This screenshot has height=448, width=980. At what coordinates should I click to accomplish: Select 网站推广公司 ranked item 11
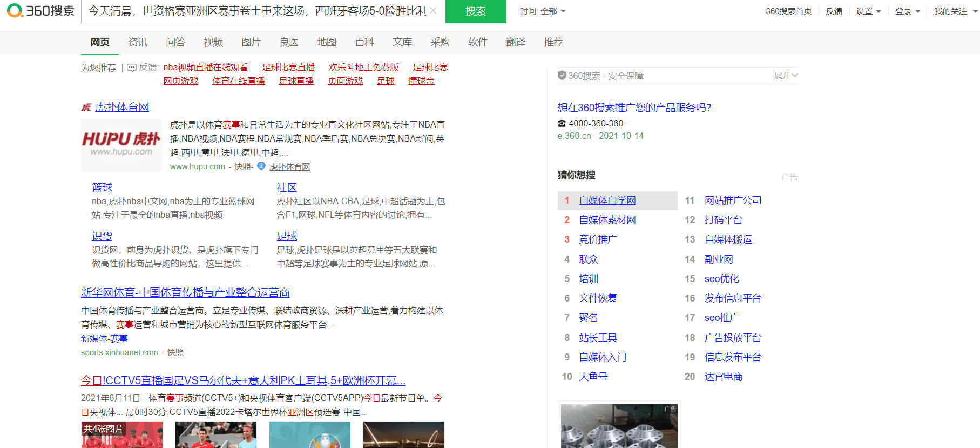coord(733,200)
